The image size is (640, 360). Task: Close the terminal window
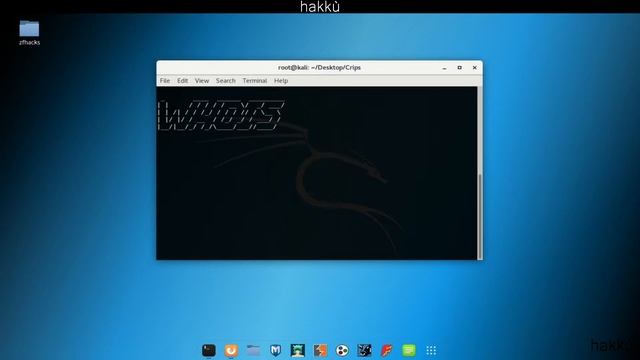[x=474, y=68]
